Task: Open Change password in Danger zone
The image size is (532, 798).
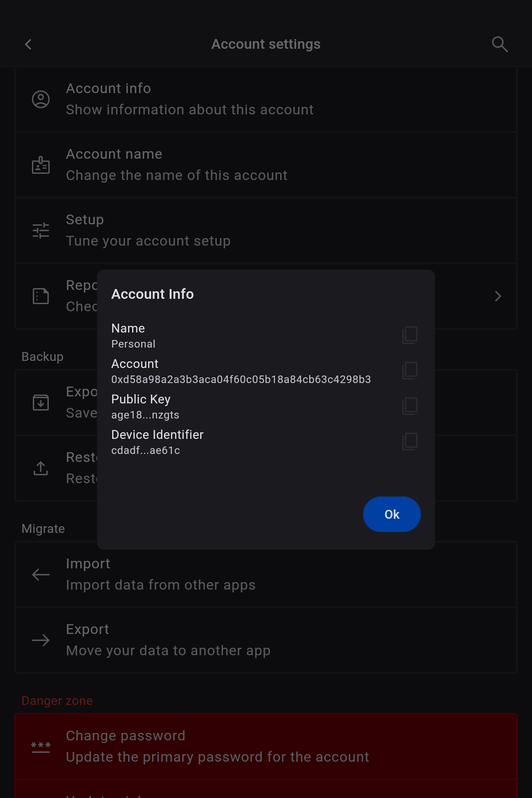Action: (266, 747)
